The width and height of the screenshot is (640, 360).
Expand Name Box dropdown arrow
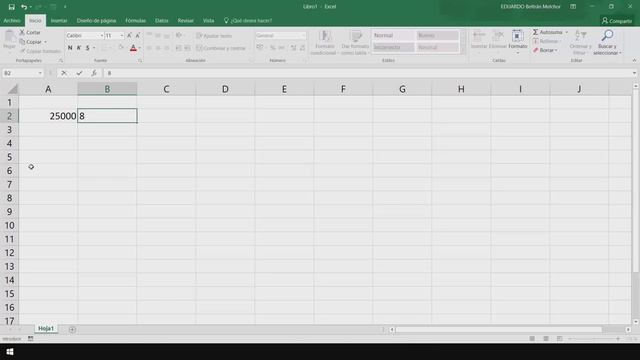[x=40, y=73]
